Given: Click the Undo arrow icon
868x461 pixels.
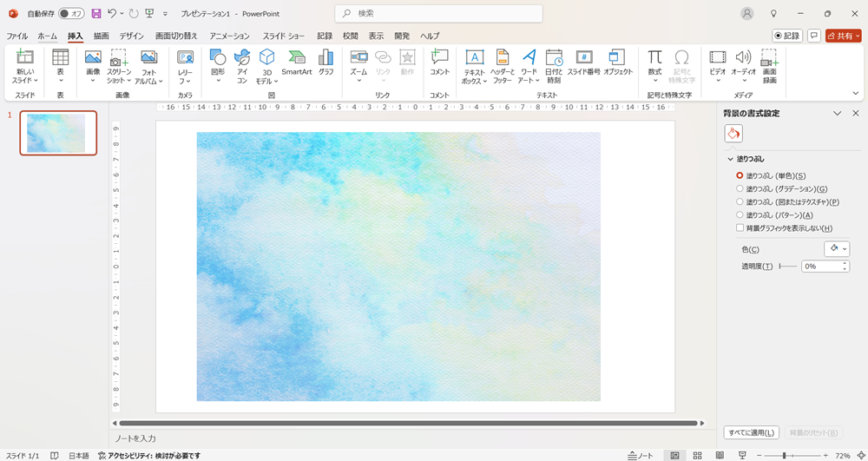Looking at the screenshot, I should tap(112, 13).
